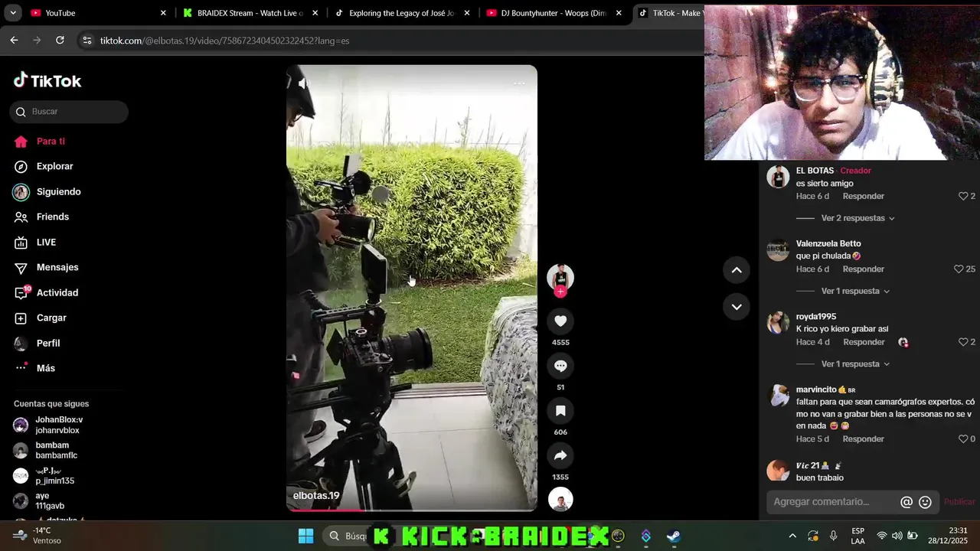Screen dimensions: 980x551
Task: Seek on video progress bar
Action: (x=412, y=510)
